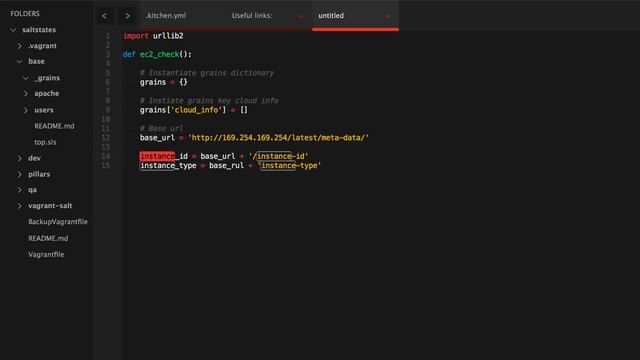Collapse the base folder arrow
The height and width of the screenshot is (360, 640).
(20, 62)
